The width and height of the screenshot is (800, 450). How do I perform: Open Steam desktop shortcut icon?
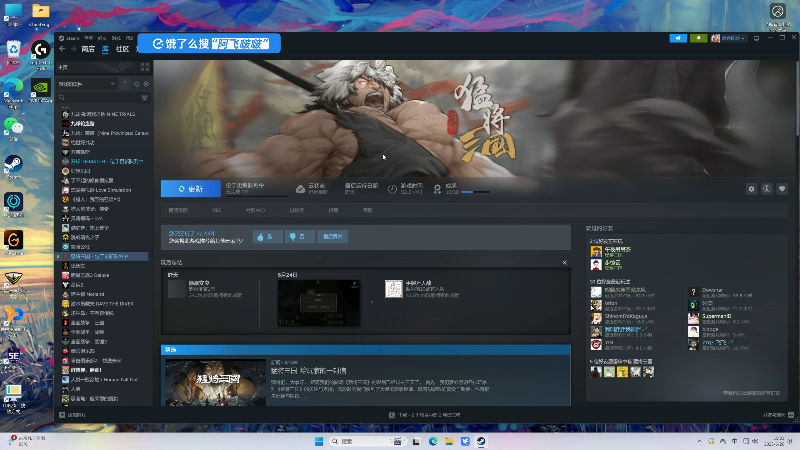[13, 168]
